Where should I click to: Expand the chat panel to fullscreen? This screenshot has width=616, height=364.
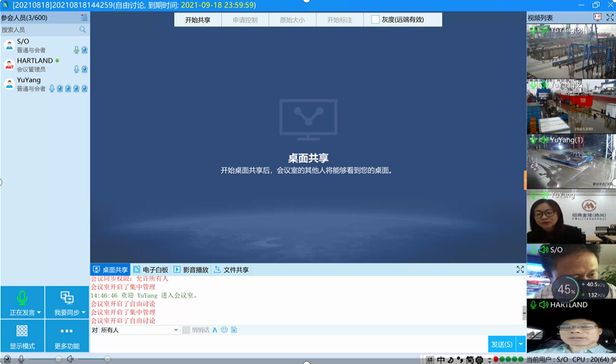click(x=520, y=270)
